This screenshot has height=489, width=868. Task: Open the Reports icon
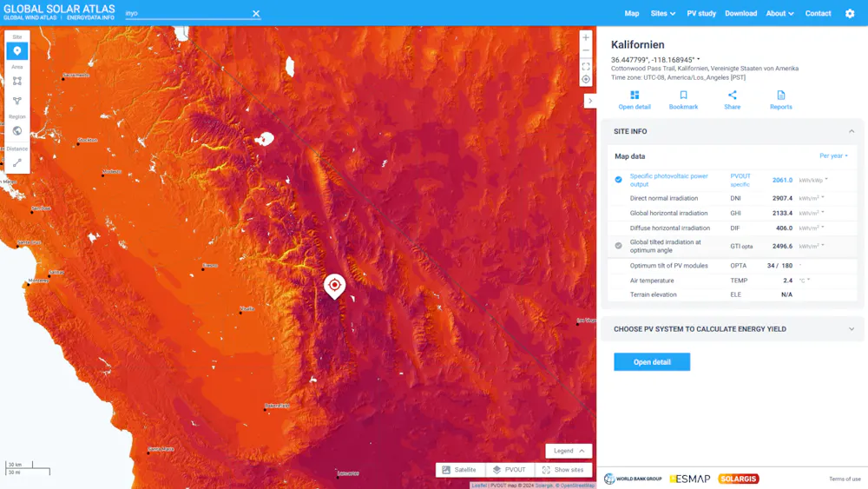click(x=780, y=96)
